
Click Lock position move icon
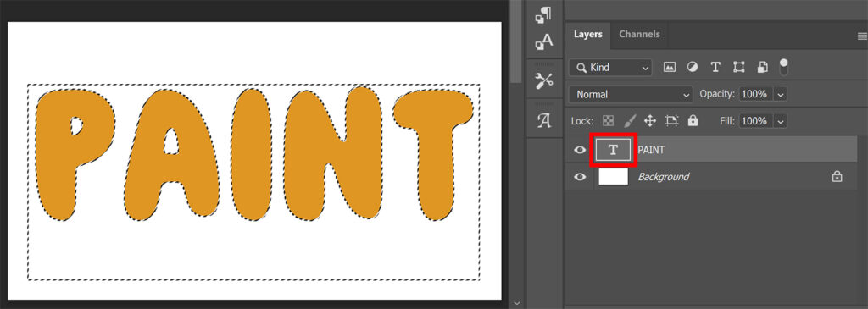650,120
